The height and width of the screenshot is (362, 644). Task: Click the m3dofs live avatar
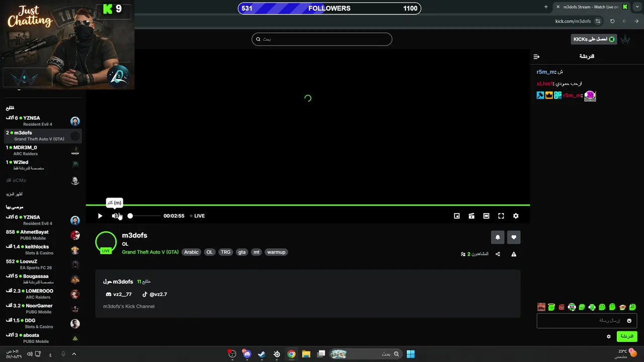106,242
